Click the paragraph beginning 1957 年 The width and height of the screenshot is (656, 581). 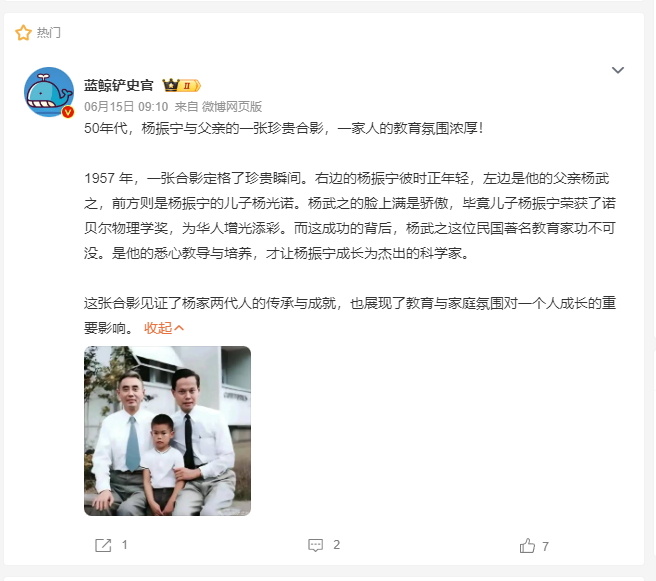tap(350, 215)
